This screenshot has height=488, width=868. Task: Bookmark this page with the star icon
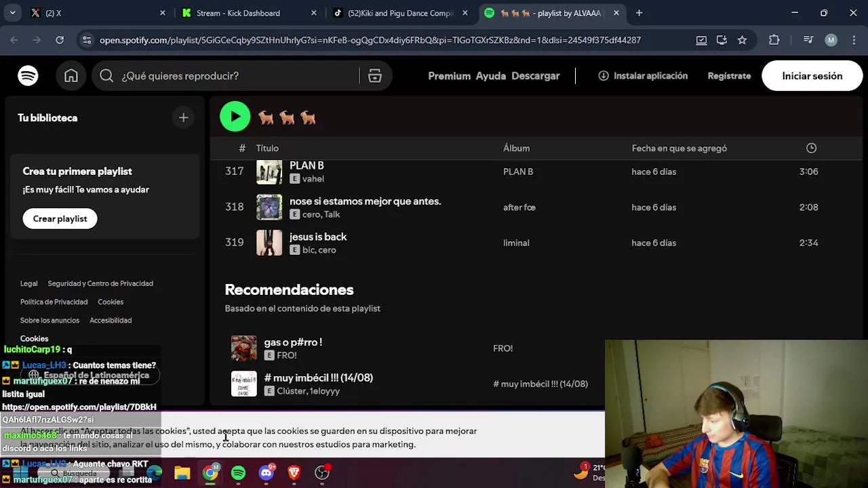742,40
